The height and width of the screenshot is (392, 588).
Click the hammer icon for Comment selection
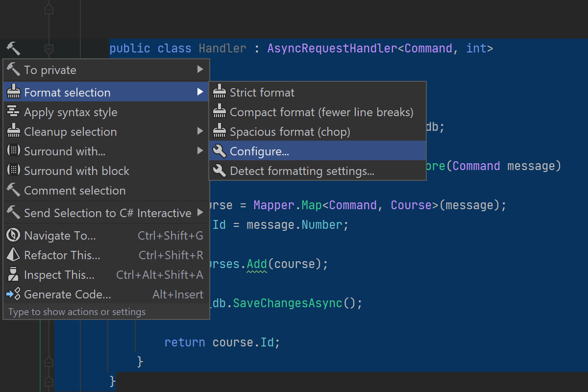pos(13,190)
